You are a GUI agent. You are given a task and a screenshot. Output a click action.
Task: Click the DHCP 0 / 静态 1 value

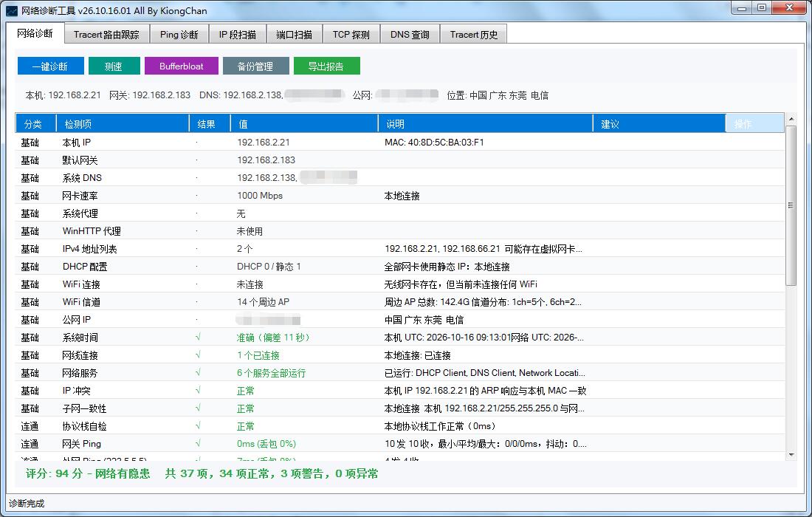pyautogui.click(x=269, y=267)
